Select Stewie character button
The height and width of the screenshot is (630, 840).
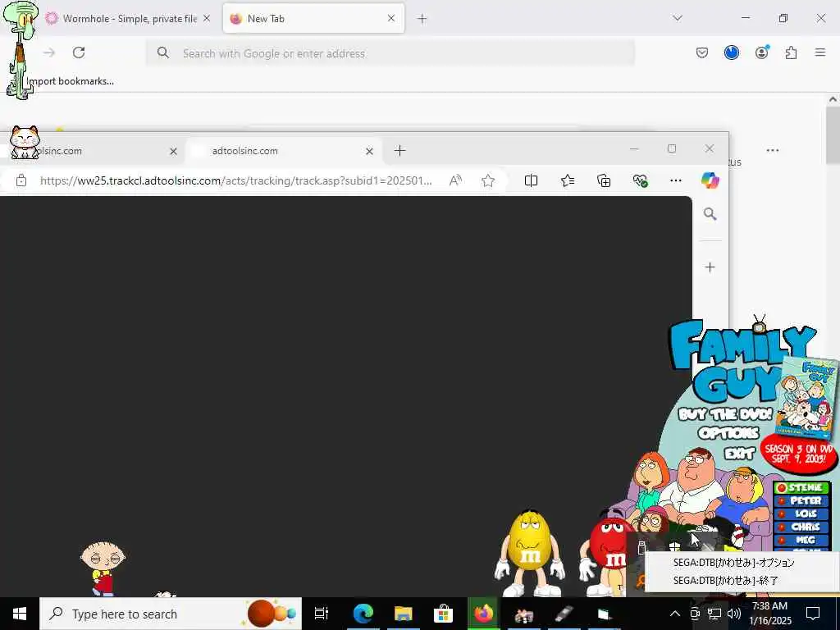click(x=801, y=487)
